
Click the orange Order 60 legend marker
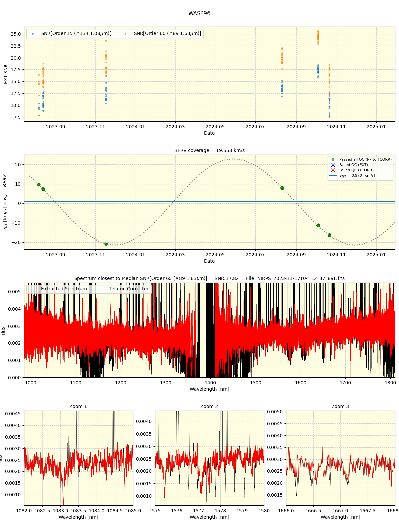click(125, 34)
